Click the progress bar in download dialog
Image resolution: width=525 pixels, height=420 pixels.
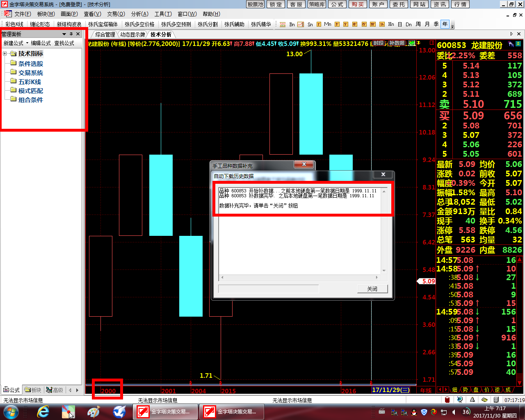pyautogui.click(x=268, y=289)
